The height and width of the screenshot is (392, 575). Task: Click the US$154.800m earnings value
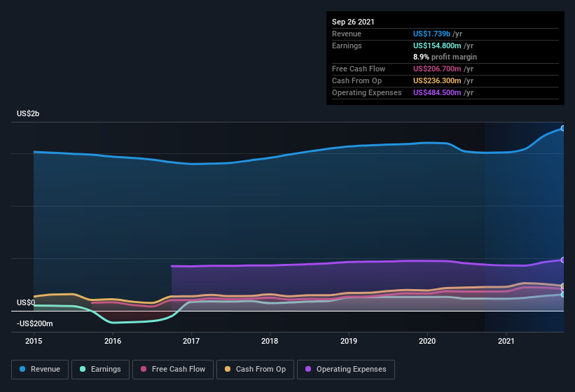click(x=437, y=45)
